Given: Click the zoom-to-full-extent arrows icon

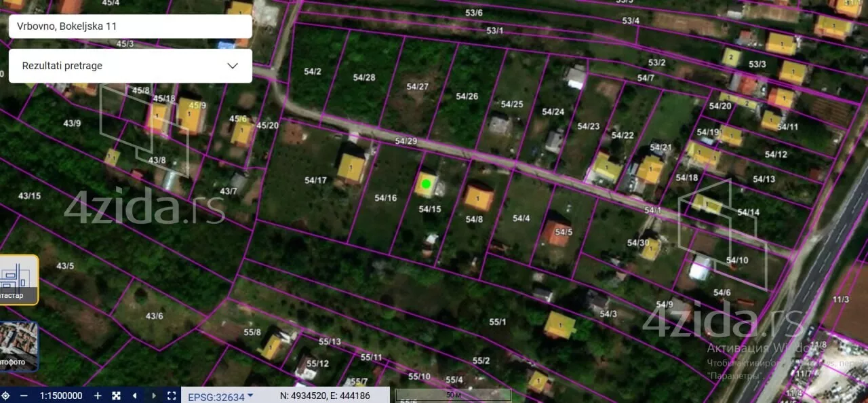Looking at the screenshot, I should click(116, 396).
